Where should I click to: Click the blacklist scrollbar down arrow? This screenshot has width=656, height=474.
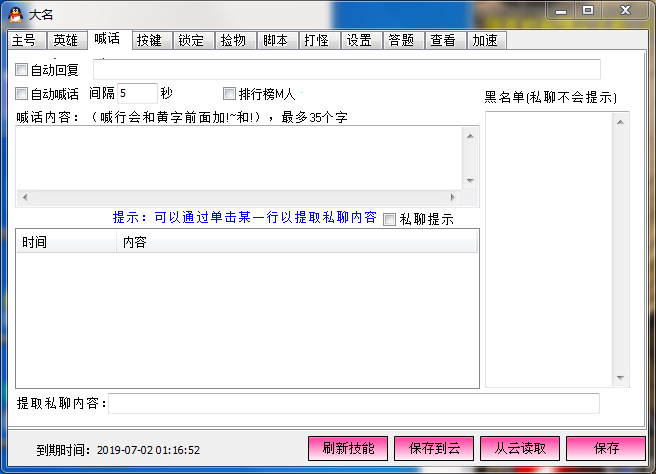620,378
